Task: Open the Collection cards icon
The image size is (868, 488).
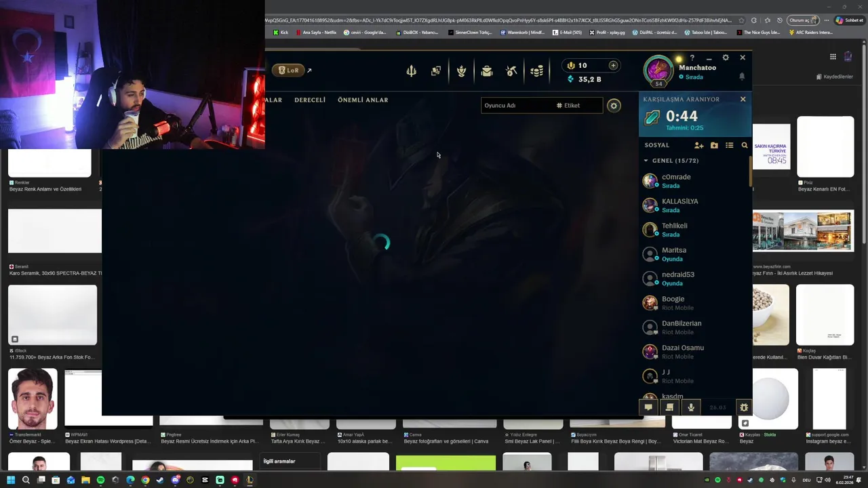Action: click(x=436, y=71)
